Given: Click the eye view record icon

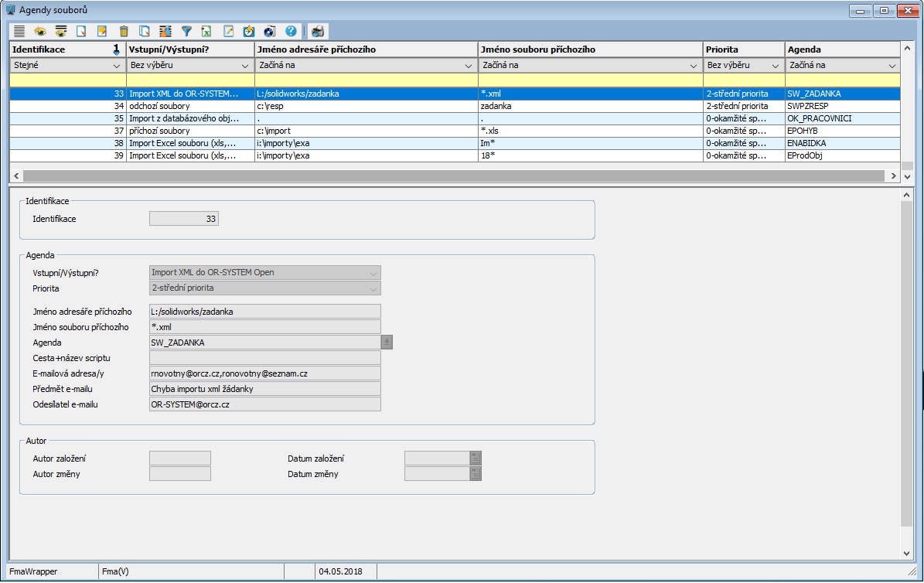Looking at the screenshot, I should click(x=40, y=32).
